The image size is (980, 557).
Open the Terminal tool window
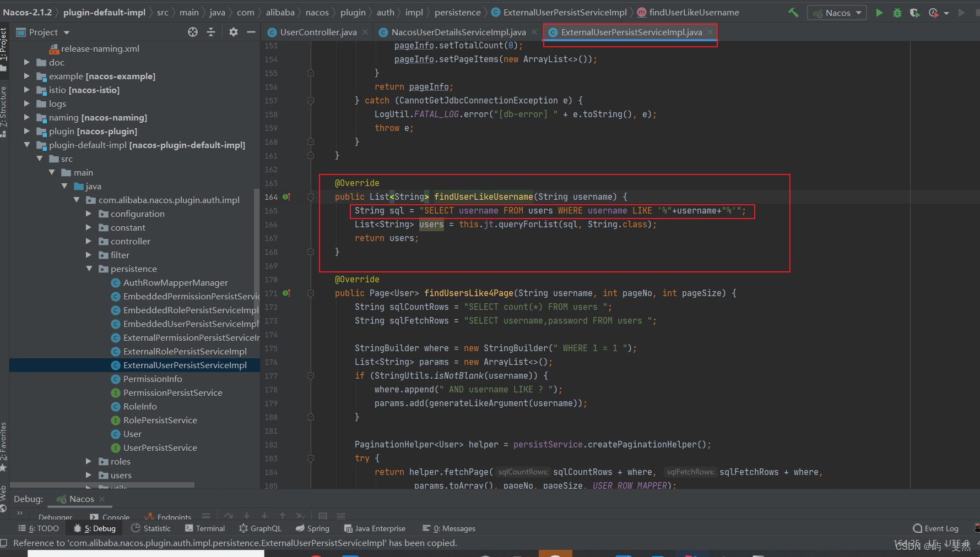(204, 528)
